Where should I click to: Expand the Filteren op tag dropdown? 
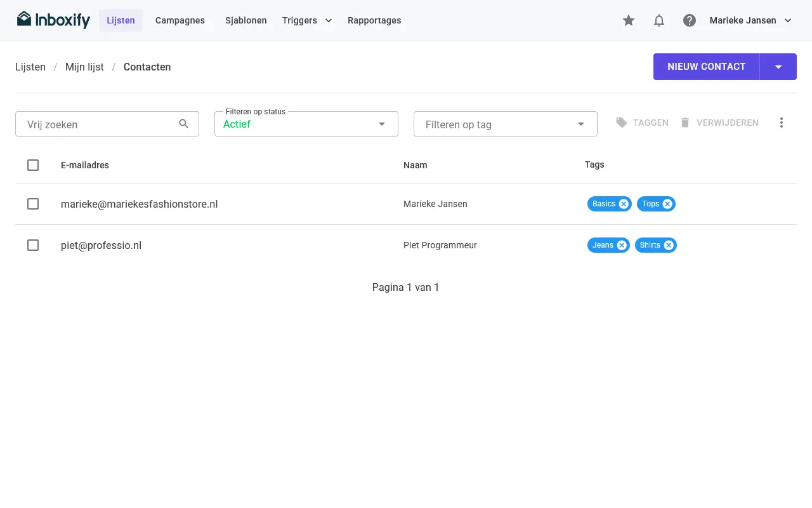[506, 124]
